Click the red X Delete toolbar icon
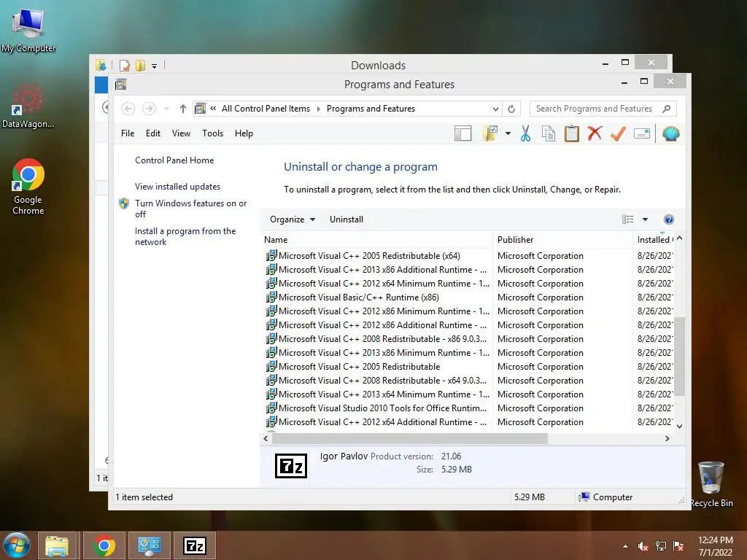Screen dimensions: 747x560 [x=595, y=133]
